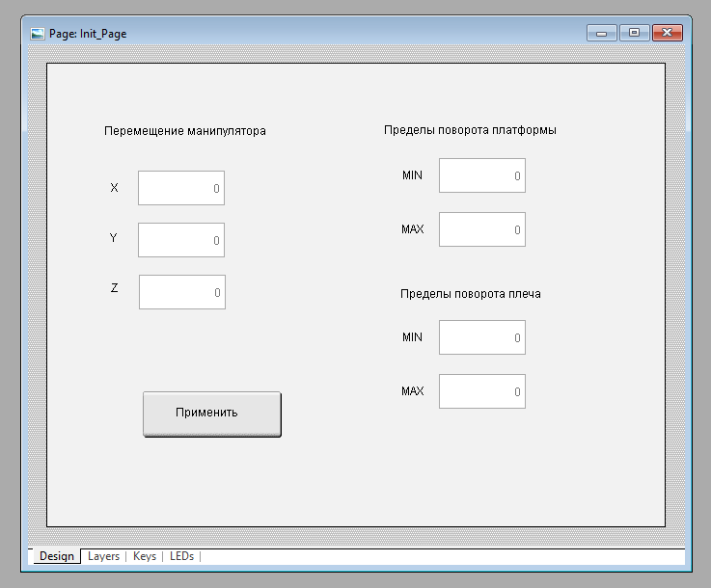Click the MAX label under platform limits
This screenshot has height=588, width=711.
[412, 228]
